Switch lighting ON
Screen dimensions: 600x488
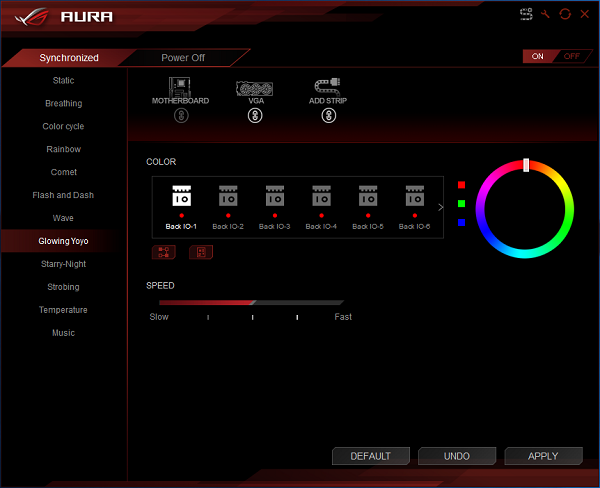click(538, 56)
